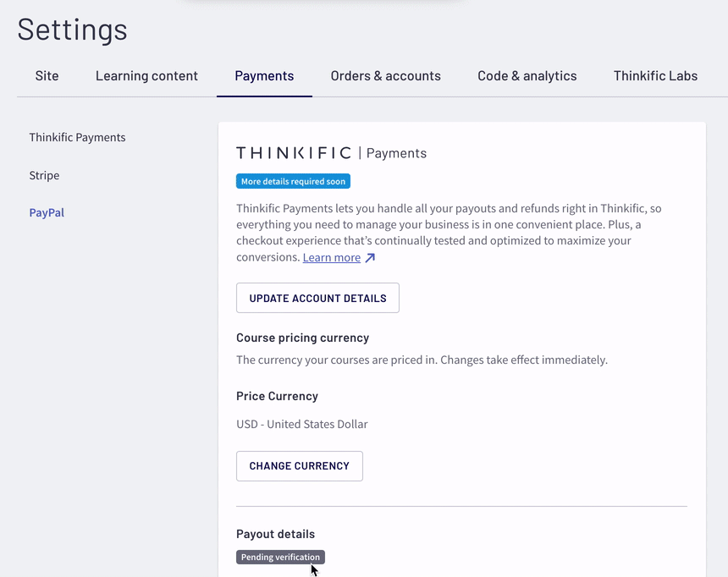
Task: Click the USD - United States Dollar text
Action: tap(302, 424)
